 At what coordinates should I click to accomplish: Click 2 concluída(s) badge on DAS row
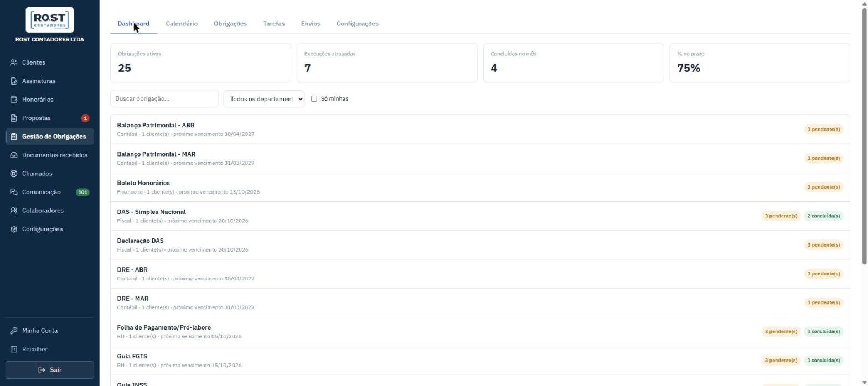[824, 216]
